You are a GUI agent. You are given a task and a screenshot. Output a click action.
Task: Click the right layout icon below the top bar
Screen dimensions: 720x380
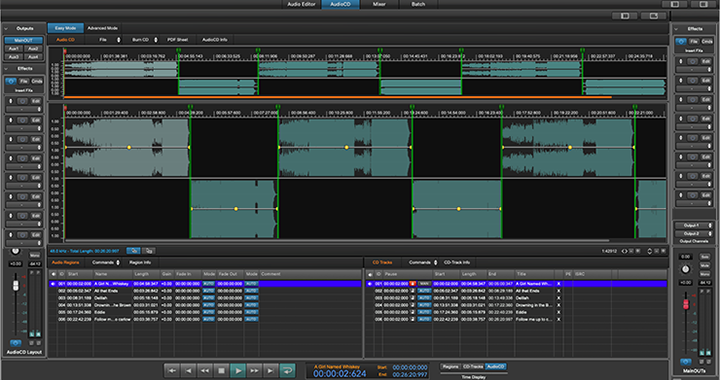tap(654, 16)
